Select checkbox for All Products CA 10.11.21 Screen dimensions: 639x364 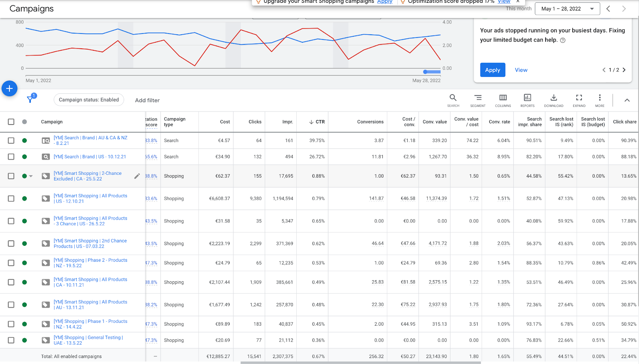click(11, 282)
